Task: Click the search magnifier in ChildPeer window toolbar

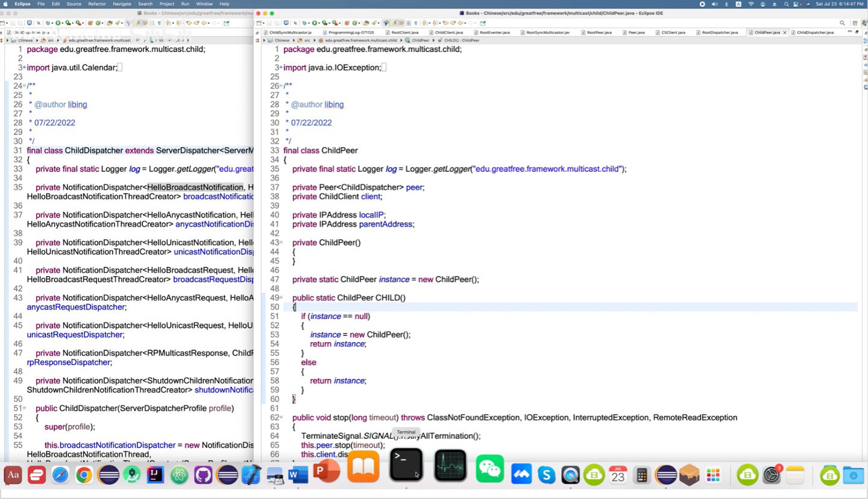Action: [x=842, y=23]
